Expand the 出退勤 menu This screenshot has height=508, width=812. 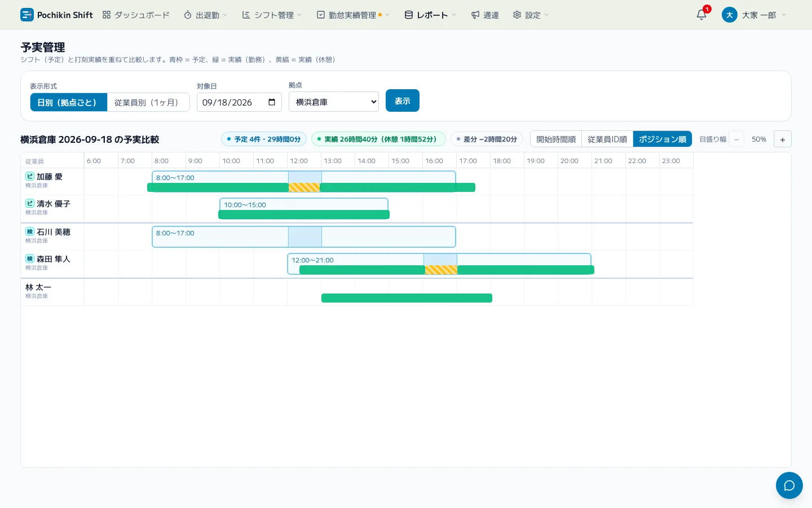coord(206,15)
